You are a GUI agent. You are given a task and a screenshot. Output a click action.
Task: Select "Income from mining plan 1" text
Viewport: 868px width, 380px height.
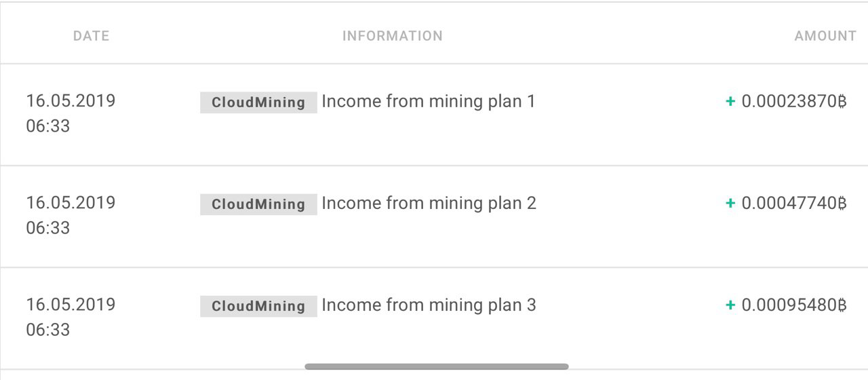(429, 102)
